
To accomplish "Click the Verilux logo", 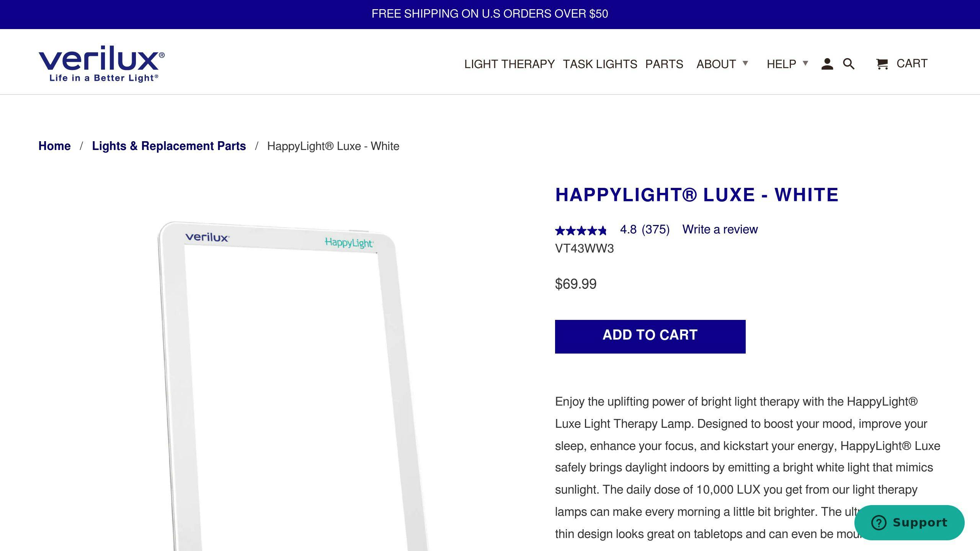I will [x=101, y=64].
